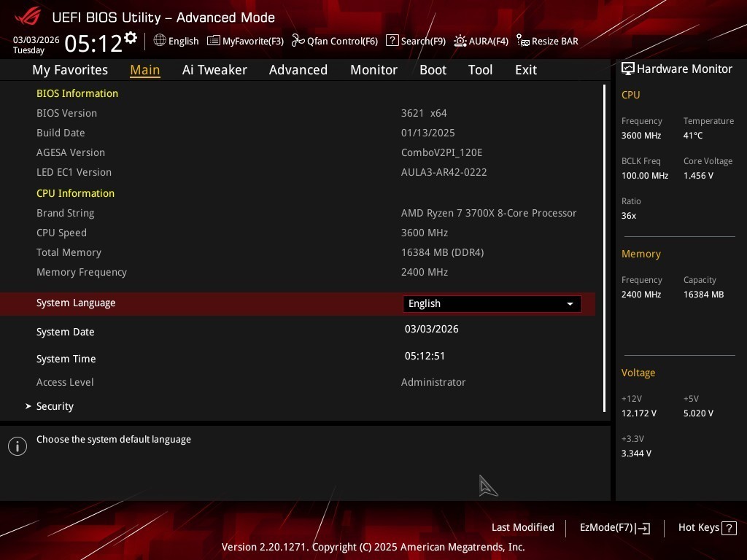This screenshot has height=560, width=747.
Task: Click Build Date value 01/13/2025
Action: (427, 133)
